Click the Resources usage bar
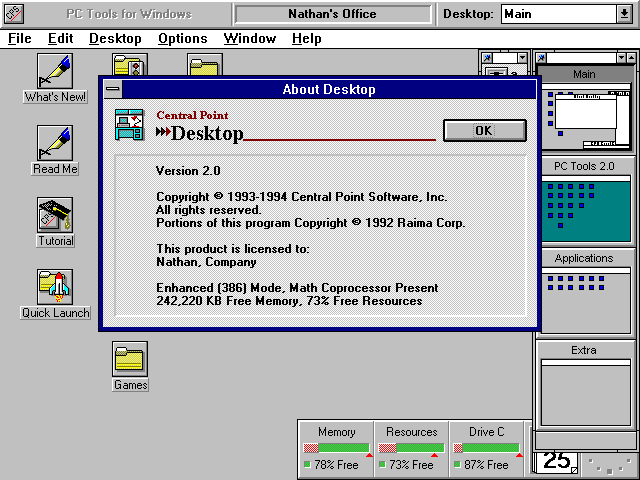Screen dimensions: 640x480 pyautogui.click(x=411, y=448)
